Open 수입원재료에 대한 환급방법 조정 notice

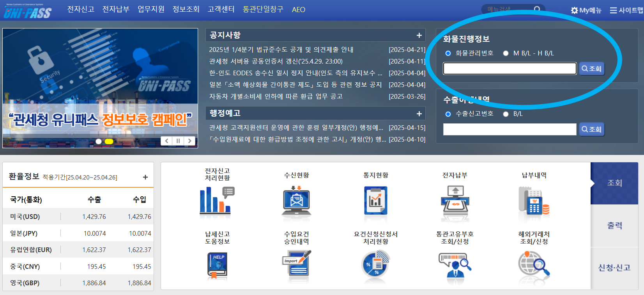point(297,139)
